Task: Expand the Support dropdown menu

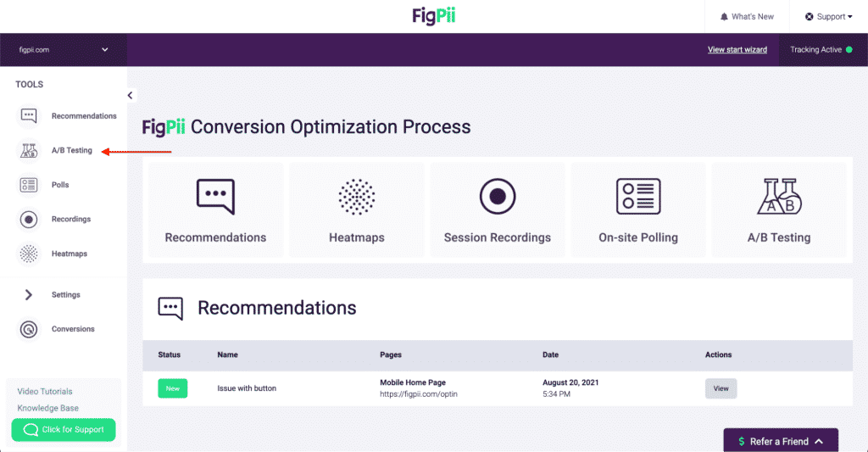Action: click(828, 17)
